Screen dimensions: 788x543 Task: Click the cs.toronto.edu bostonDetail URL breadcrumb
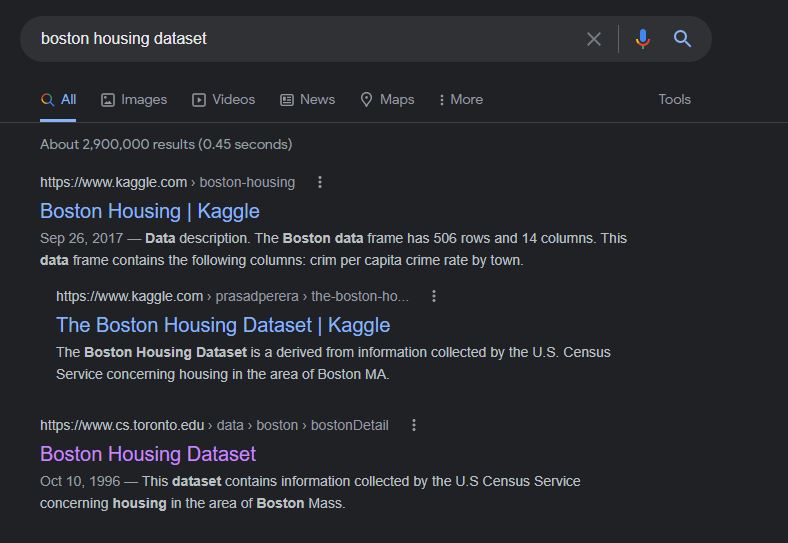[214, 425]
